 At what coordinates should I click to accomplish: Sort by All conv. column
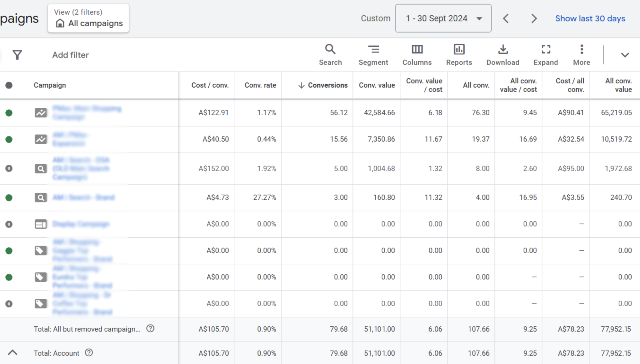coord(476,85)
